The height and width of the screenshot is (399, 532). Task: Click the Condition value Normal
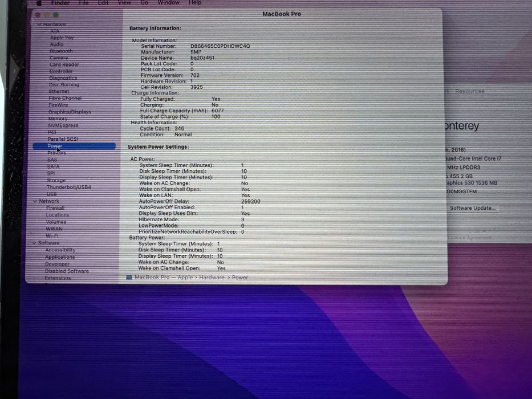pos(183,135)
